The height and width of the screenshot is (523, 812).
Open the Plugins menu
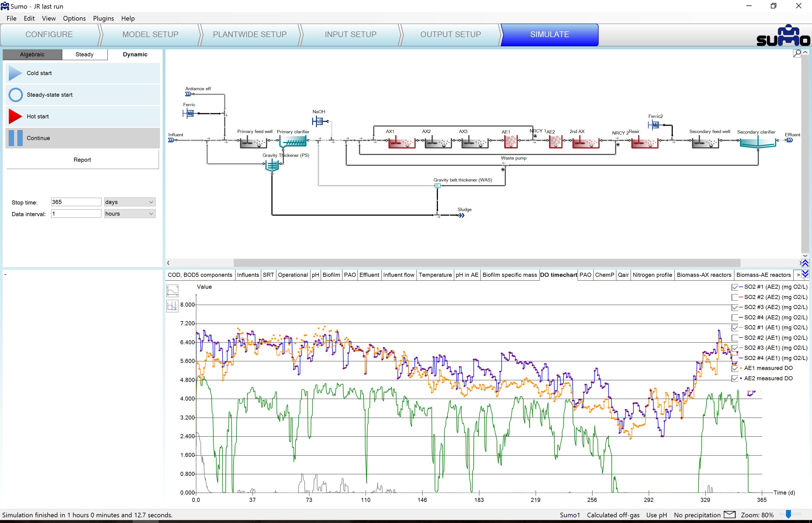(103, 18)
